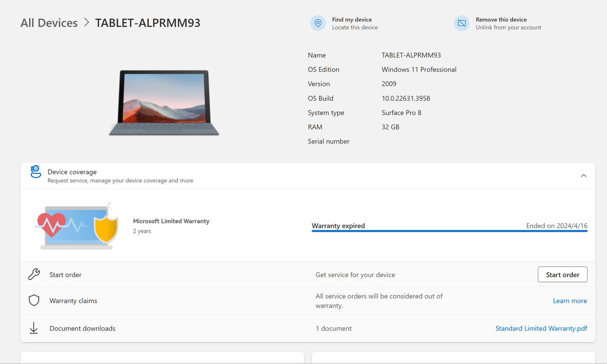Open Find my device link
This screenshot has height=364, width=607.
[352, 19]
